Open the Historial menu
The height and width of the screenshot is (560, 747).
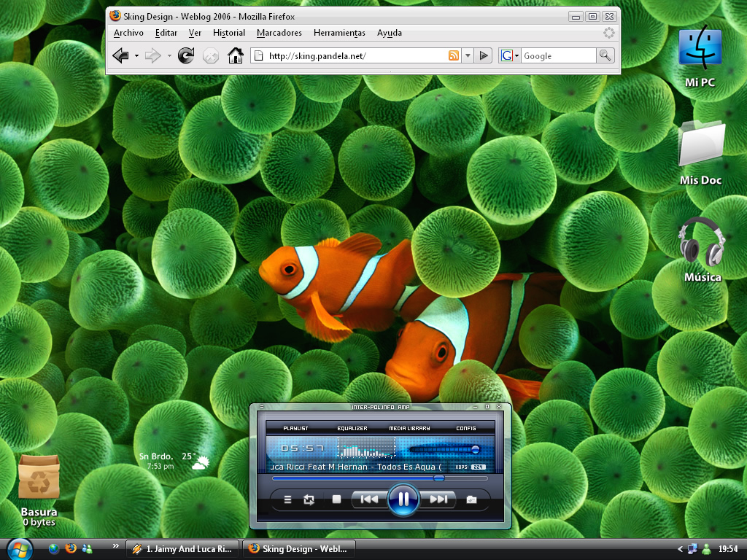coord(229,33)
